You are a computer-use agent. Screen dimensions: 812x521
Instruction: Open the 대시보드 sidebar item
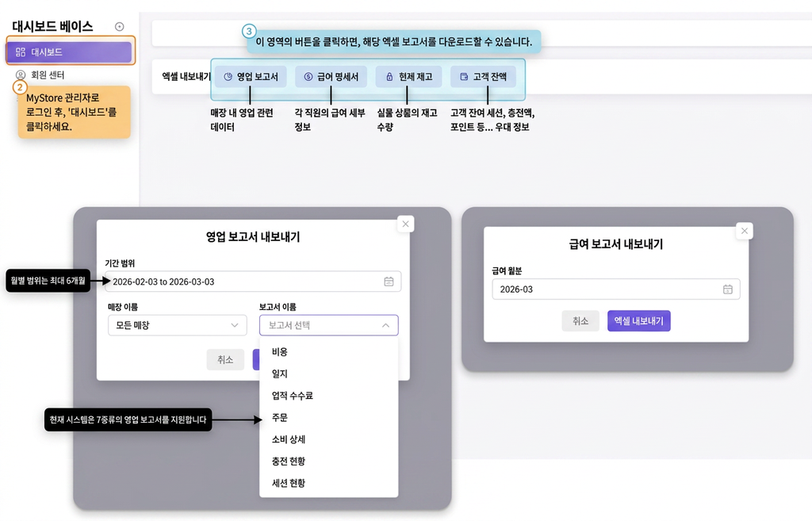(x=69, y=52)
